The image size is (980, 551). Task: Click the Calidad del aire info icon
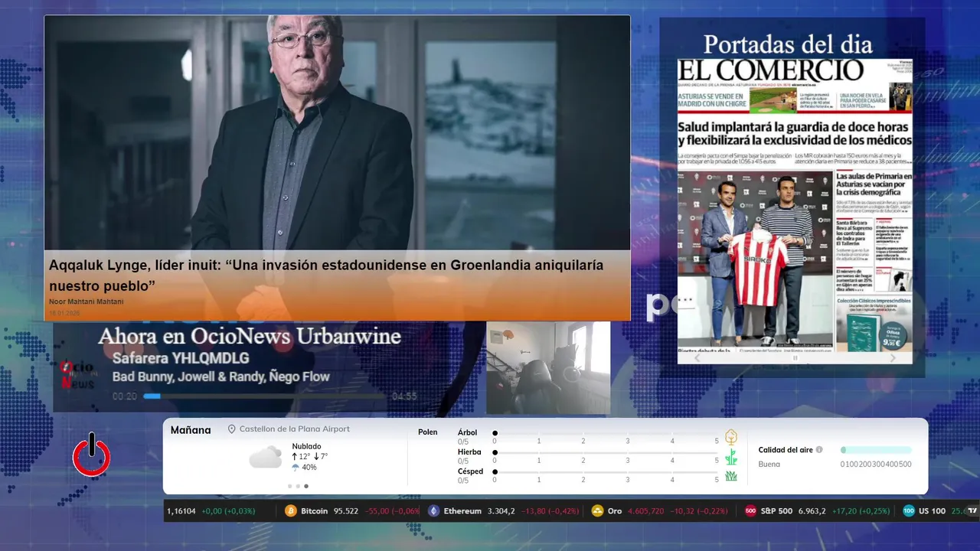[x=819, y=450]
